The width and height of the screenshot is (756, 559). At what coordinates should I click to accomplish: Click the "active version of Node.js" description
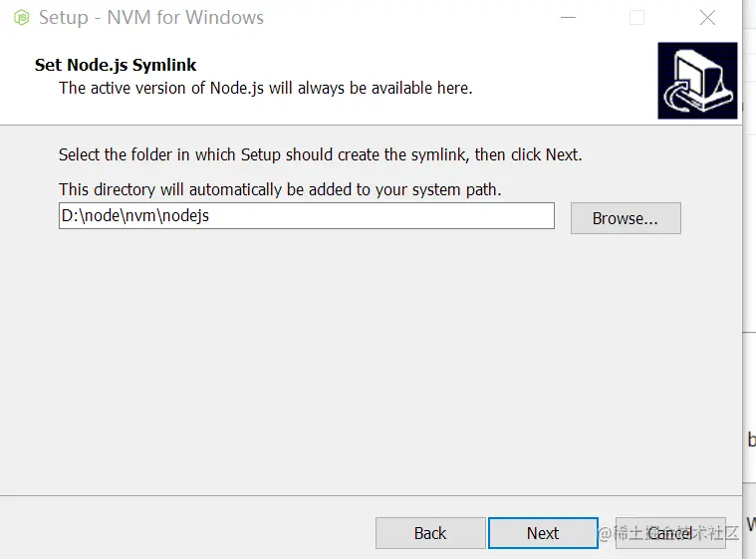[265, 88]
